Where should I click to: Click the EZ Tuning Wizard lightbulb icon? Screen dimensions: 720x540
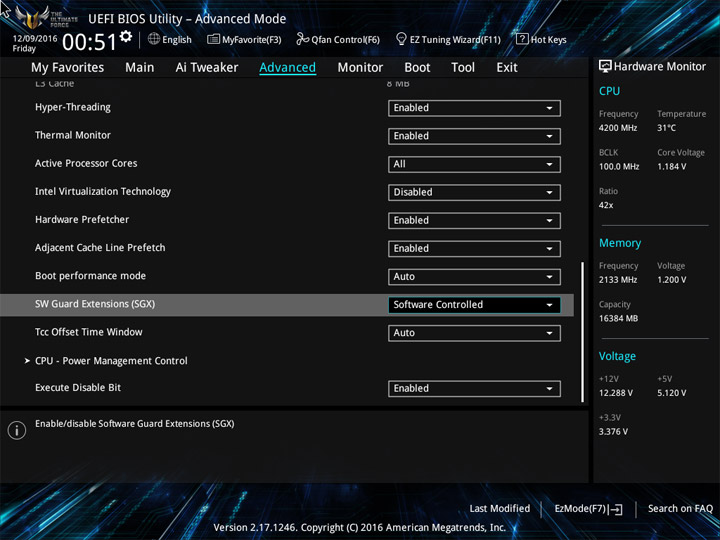coord(401,39)
